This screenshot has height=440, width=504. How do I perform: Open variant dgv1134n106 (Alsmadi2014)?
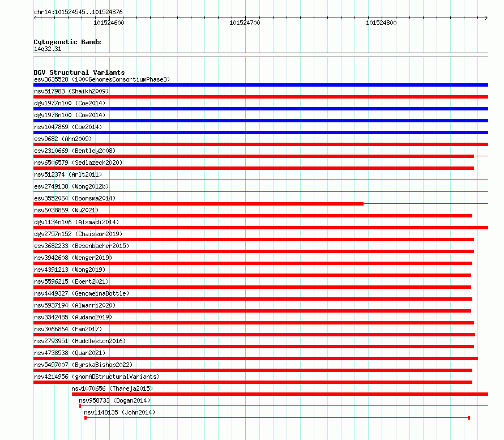[76, 222]
